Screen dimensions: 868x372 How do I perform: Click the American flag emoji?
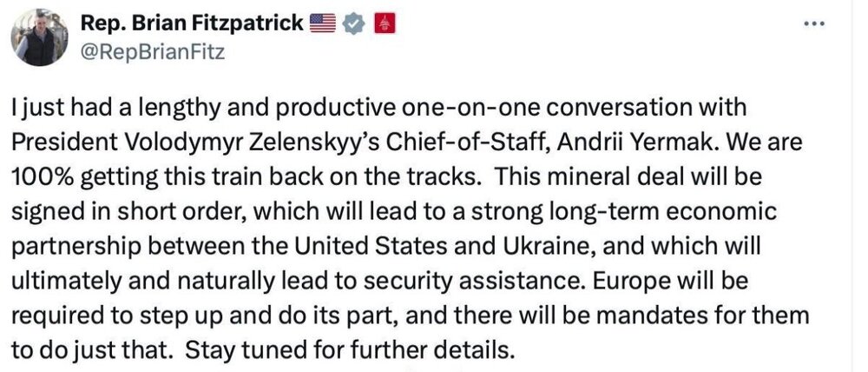322,25
